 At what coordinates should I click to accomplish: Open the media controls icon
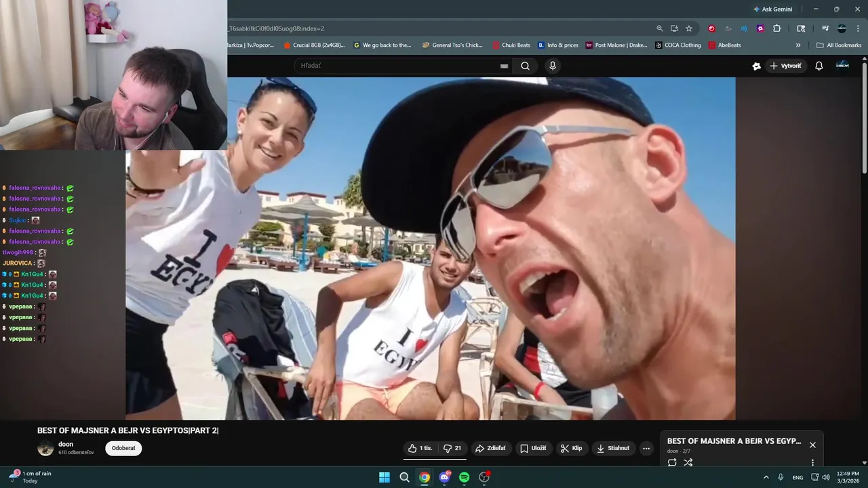(825, 28)
